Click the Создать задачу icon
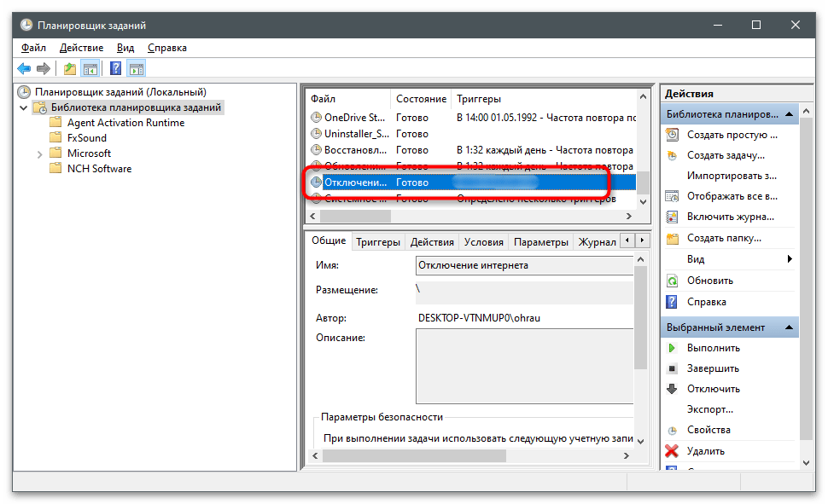Viewport: 828px width, 504px height. [673, 156]
